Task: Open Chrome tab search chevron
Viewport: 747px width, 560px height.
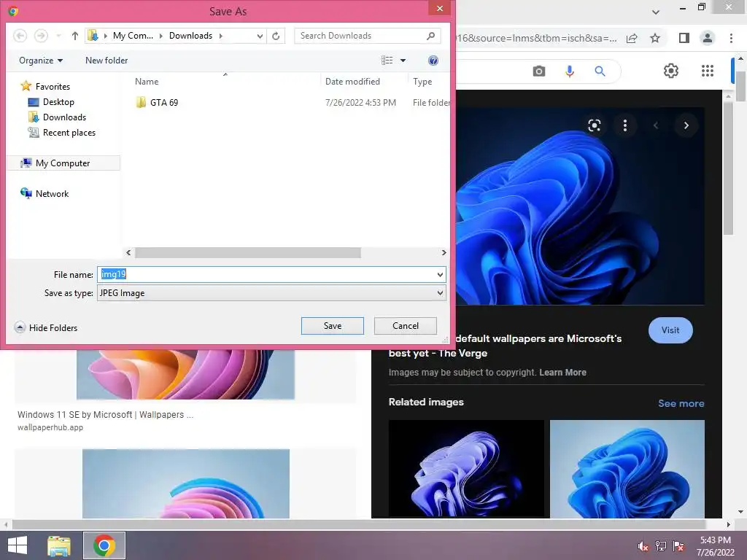Action: click(656, 12)
